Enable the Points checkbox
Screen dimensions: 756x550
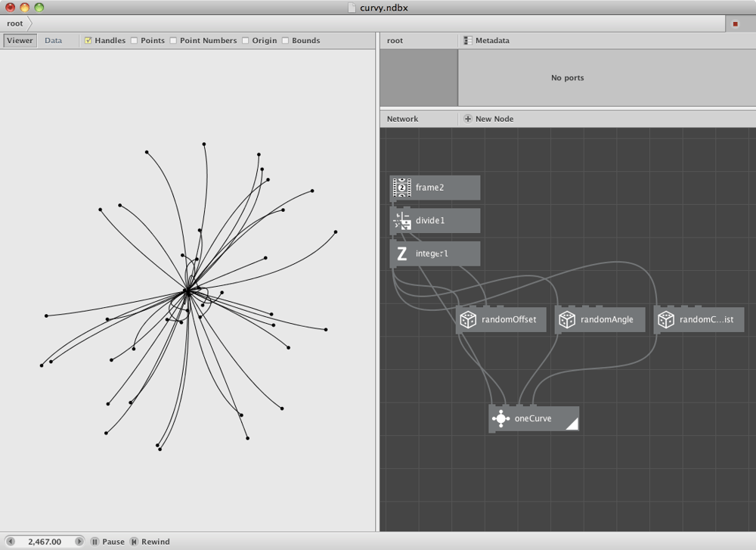click(x=135, y=41)
